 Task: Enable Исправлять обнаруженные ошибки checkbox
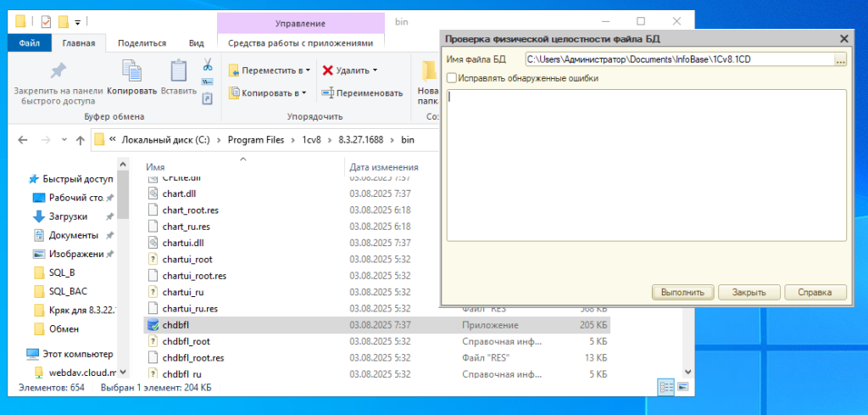[x=452, y=78]
